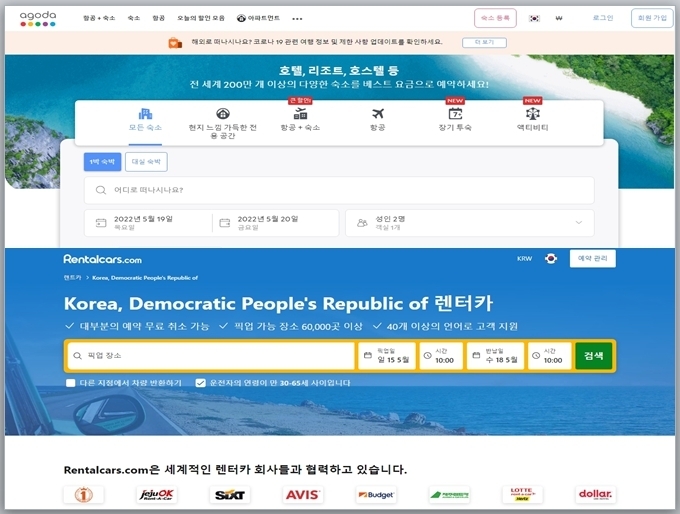The image size is (680, 514).
Task: Click the 회원 가입 button
Action: 652,18
